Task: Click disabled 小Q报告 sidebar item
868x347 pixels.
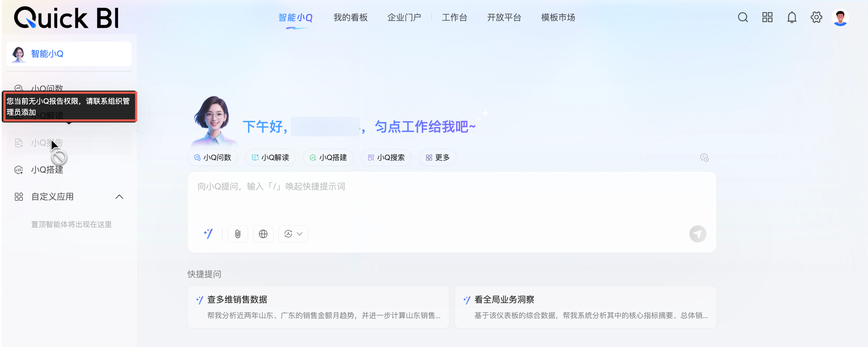Action: coord(69,143)
